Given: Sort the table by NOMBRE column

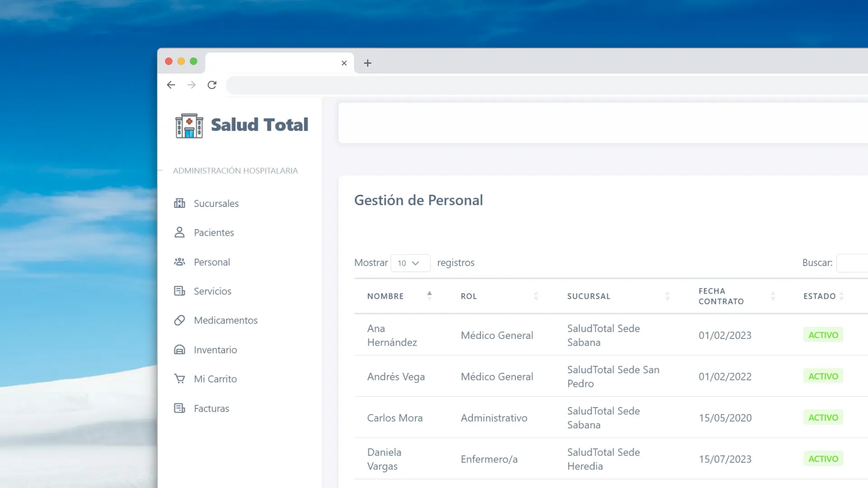Looking at the screenshot, I should 429,296.
